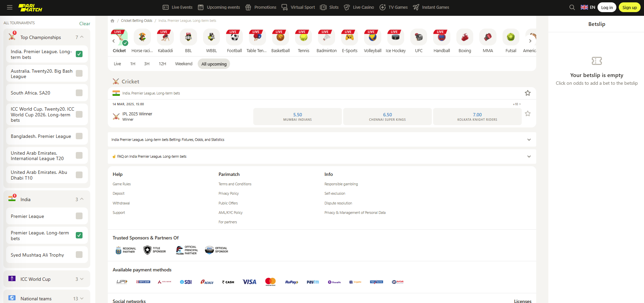Collapse the Top Championships section
The height and width of the screenshot is (303, 644).
(x=82, y=37)
